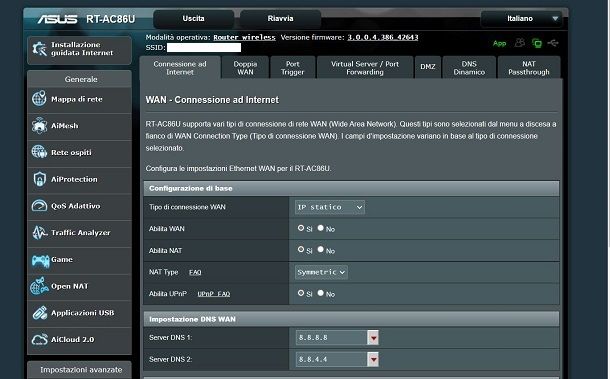Expand the Server DNS 2 preset arrow
This screenshot has height=379, width=610.
[373, 360]
